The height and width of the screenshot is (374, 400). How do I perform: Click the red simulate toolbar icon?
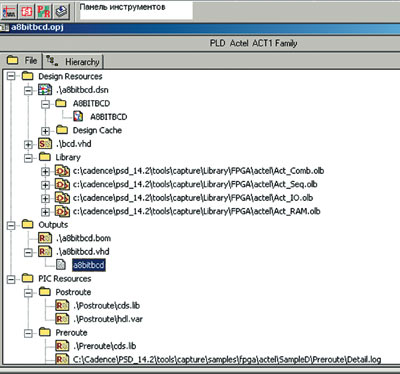click(x=27, y=11)
